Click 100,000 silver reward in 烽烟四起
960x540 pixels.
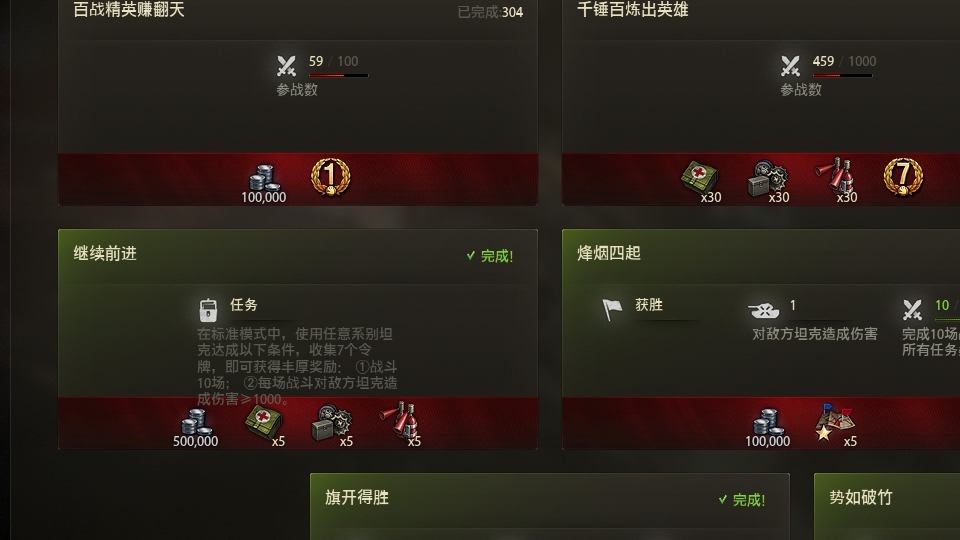(x=768, y=427)
